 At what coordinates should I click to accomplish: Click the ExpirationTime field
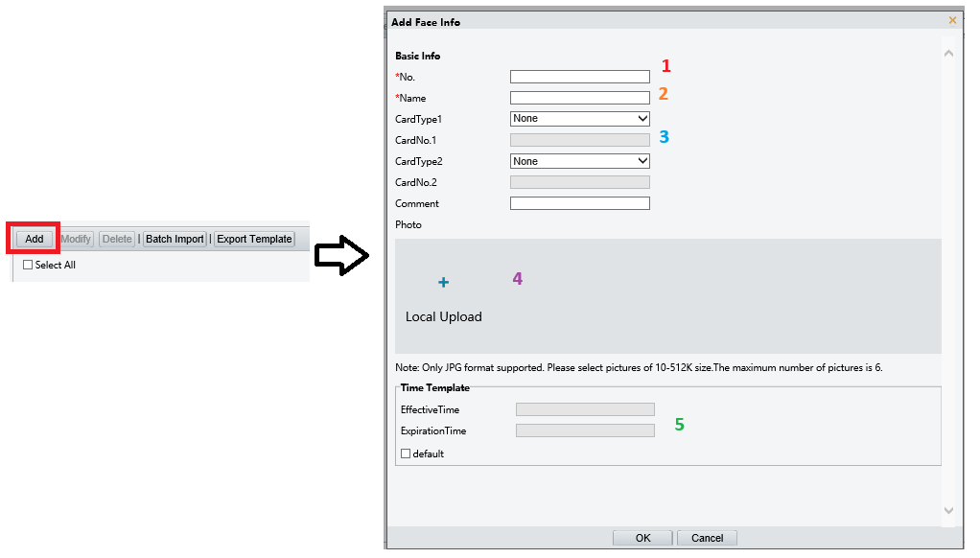click(585, 430)
